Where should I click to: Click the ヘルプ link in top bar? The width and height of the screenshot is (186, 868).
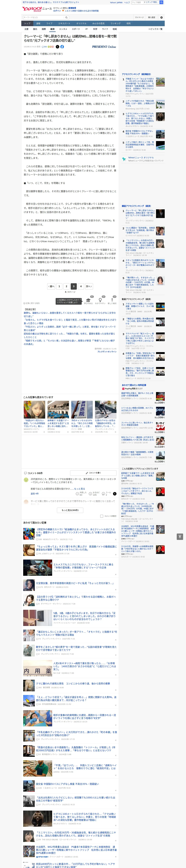tap(127, 2)
